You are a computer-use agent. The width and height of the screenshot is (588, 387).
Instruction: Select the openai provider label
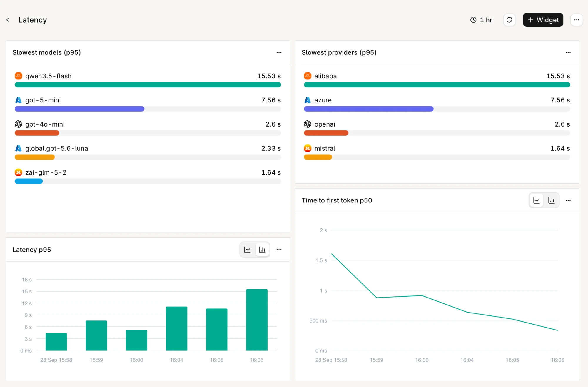[325, 124]
